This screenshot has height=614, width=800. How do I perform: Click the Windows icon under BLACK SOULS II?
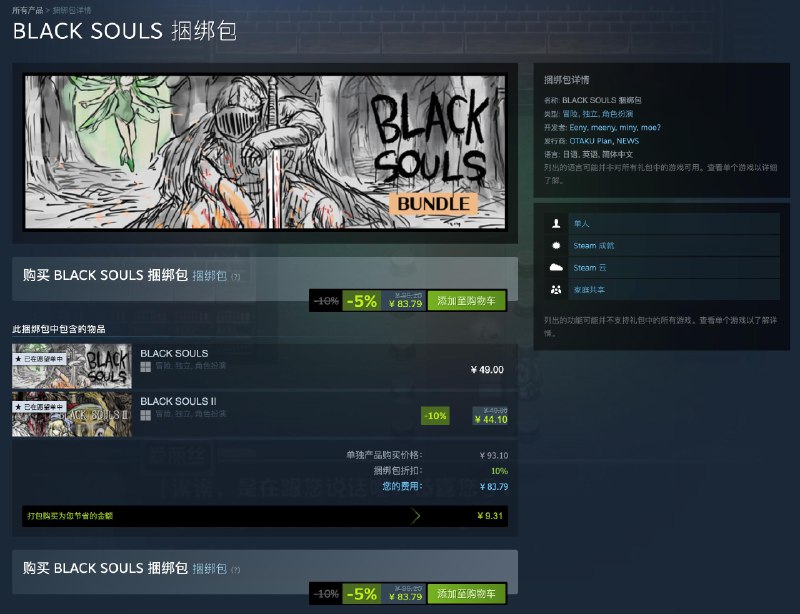coord(145,415)
